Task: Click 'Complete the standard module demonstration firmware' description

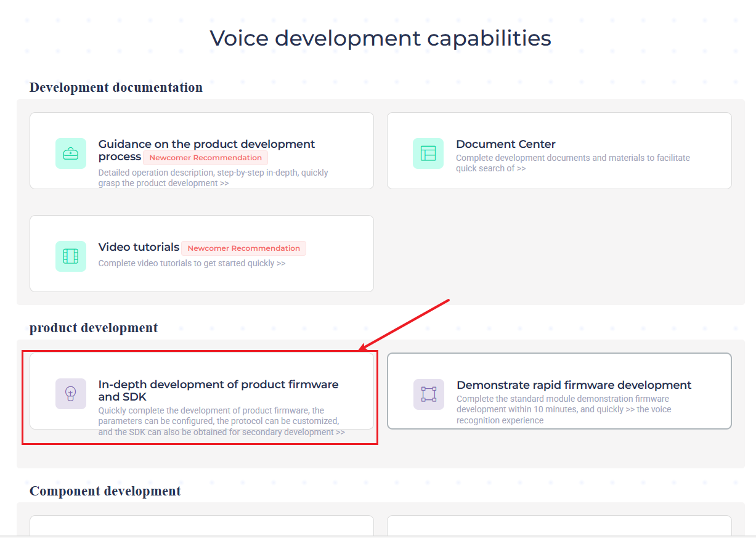Action: 564,409
